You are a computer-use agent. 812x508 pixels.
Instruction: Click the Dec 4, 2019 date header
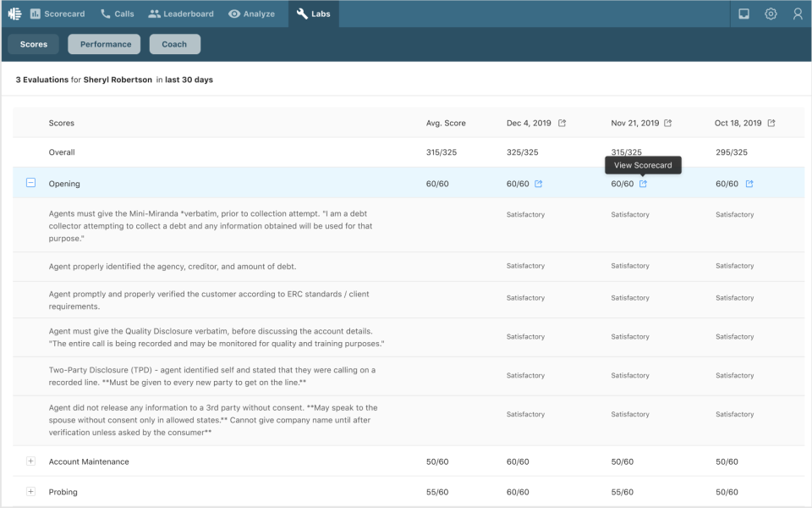pos(529,124)
